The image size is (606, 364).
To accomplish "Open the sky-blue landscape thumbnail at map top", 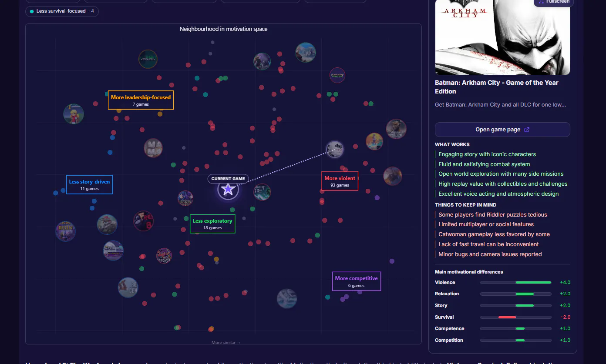I will (x=306, y=53).
